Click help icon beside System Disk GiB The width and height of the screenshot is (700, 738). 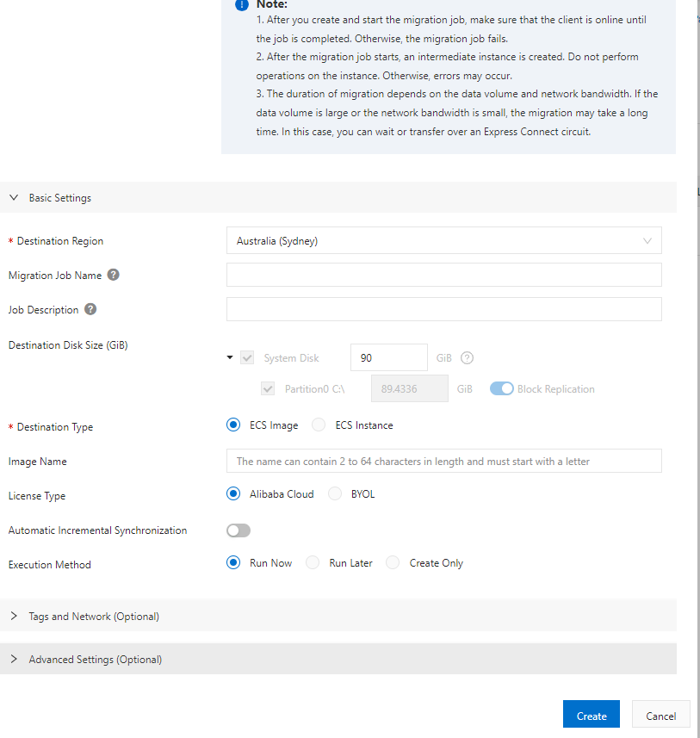(x=468, y=358)
